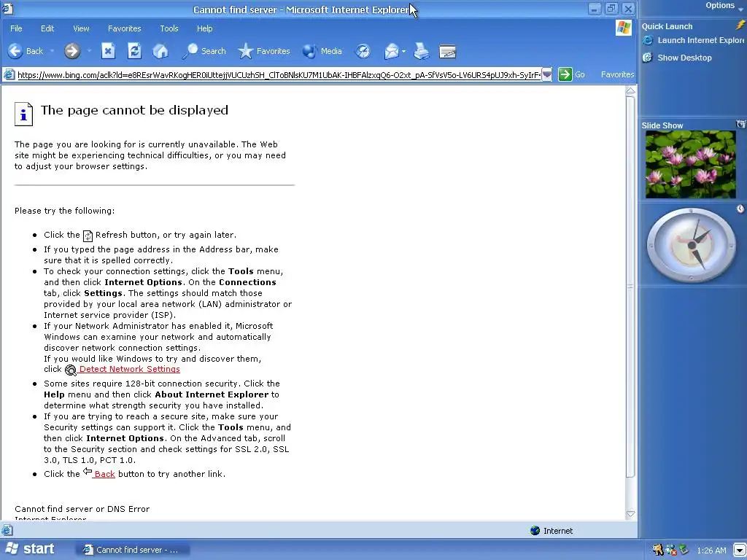Click the Edit page toolbar icon

point(447,51)
